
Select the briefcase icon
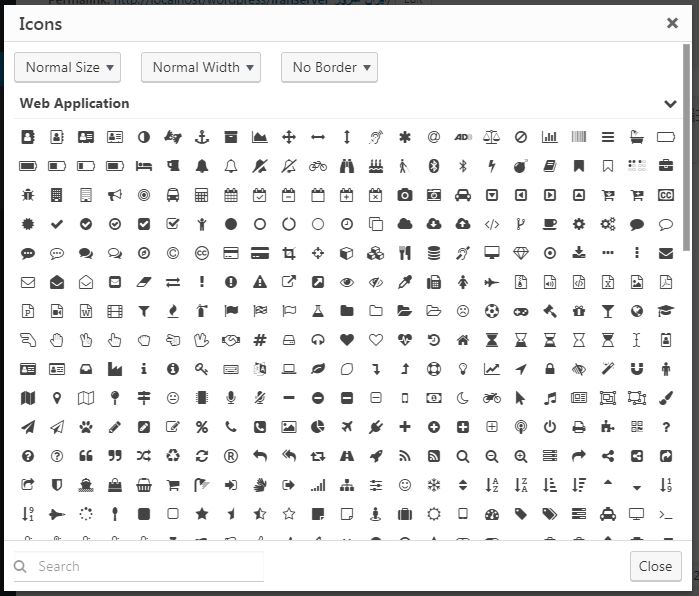tap(666, 165)
